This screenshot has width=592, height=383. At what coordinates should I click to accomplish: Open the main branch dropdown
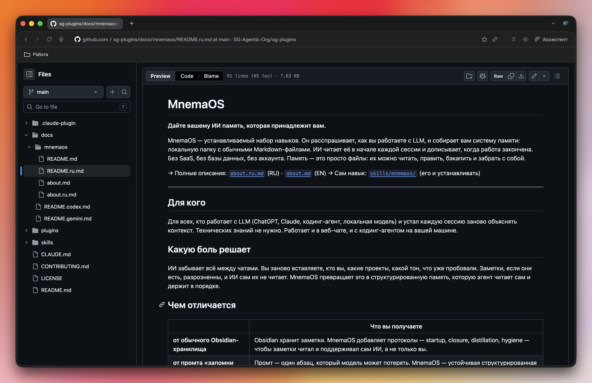pos(63,92)
